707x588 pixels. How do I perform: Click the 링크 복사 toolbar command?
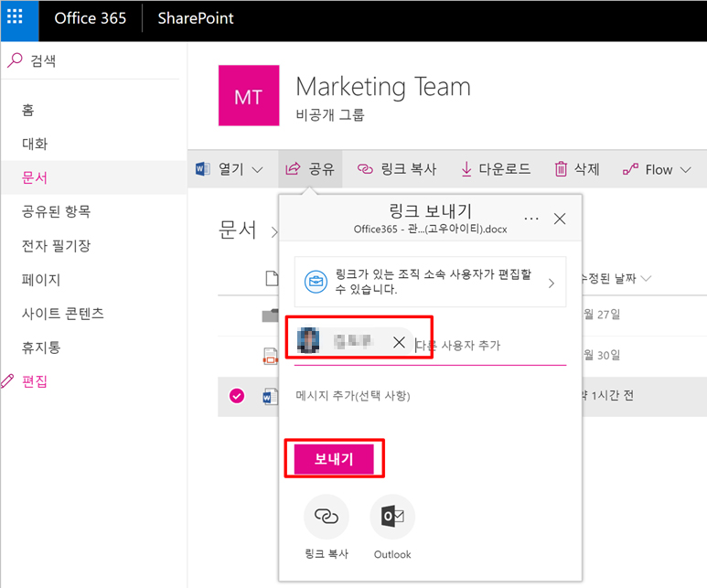[x=397, y=169]
